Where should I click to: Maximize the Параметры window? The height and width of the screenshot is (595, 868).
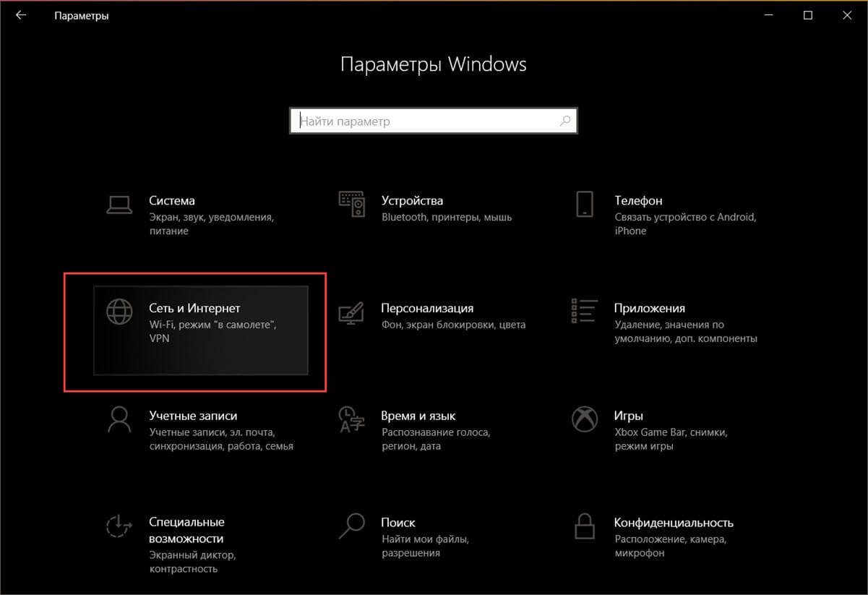tap(808, 15)
